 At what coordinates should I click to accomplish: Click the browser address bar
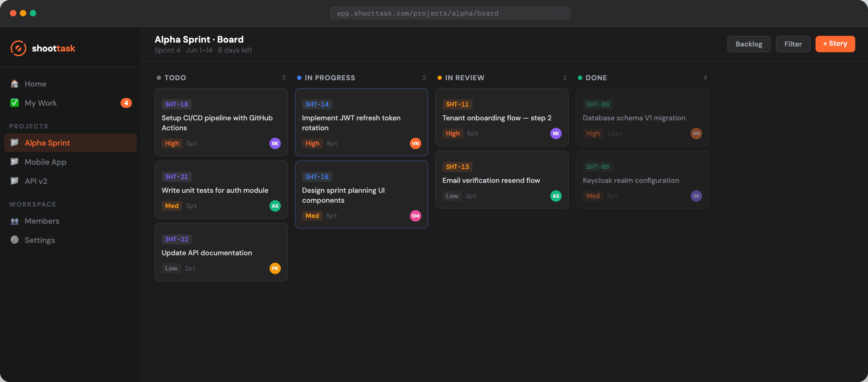[450, 13]
